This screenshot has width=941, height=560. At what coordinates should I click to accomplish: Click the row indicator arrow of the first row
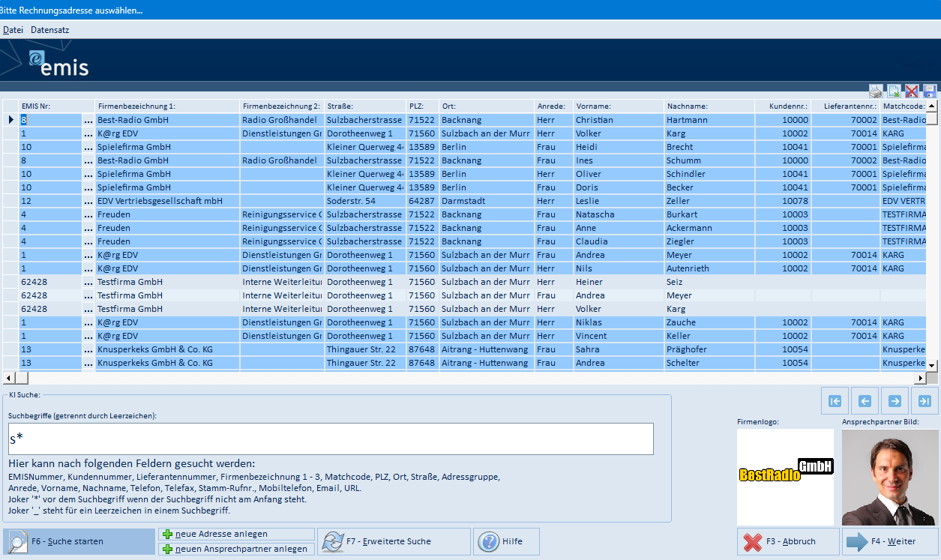(x=10, y=120)
